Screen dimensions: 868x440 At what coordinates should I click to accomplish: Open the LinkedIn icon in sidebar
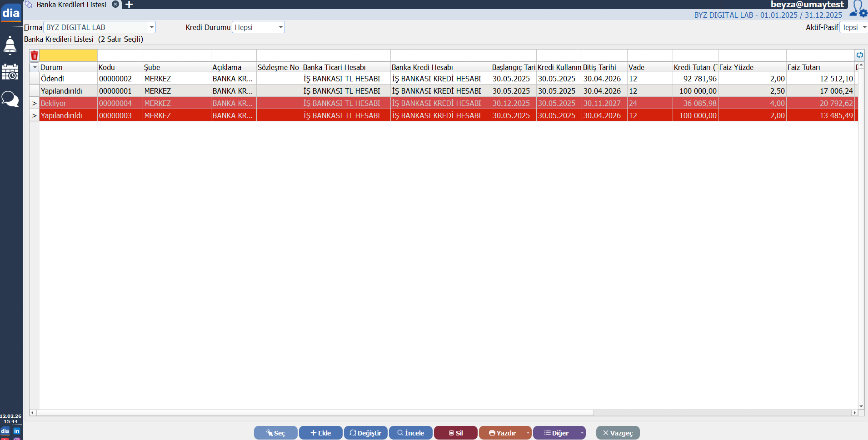[17, 431]
